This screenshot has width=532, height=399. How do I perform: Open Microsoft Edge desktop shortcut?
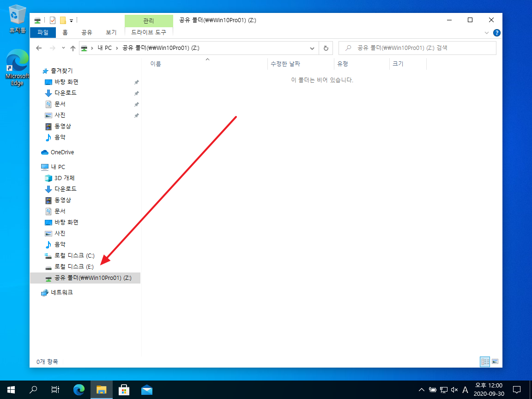pyautogui.click(x=17, y=68)
